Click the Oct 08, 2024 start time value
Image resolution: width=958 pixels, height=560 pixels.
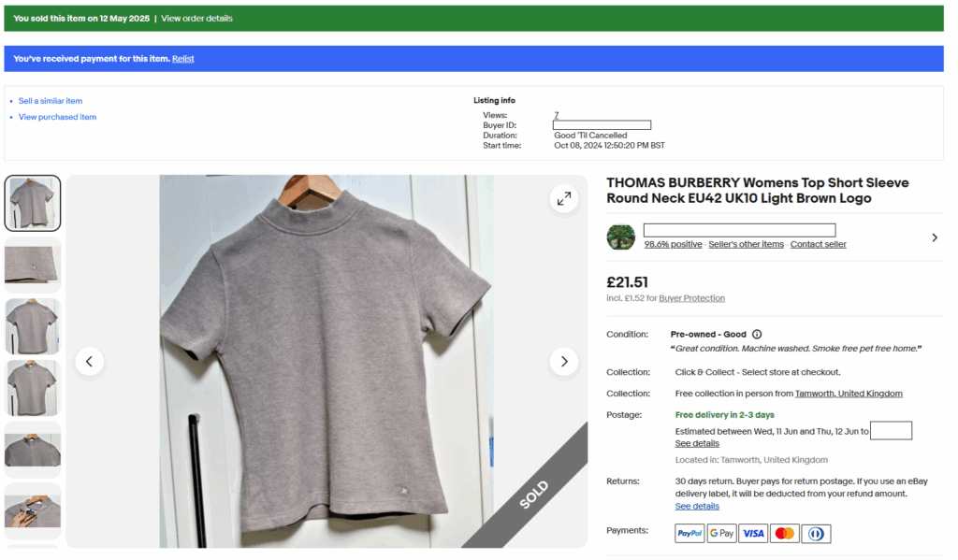[x=609, y=146]
